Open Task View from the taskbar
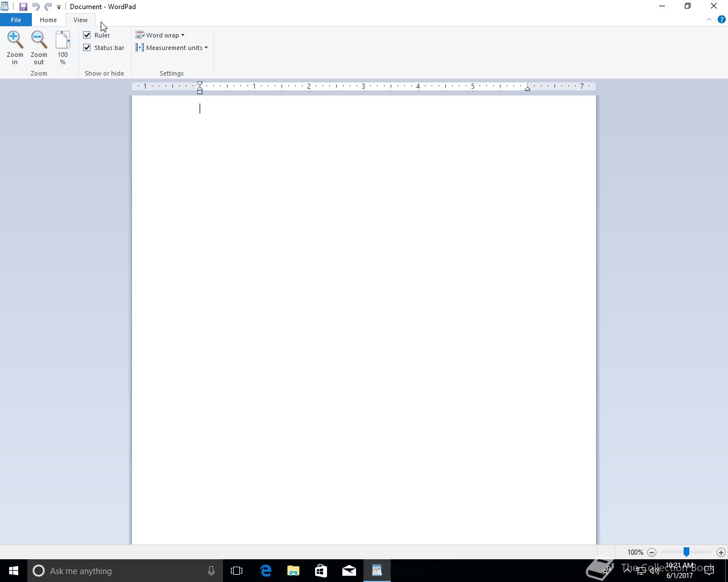The image size is (728, 582). coord(237,571)
